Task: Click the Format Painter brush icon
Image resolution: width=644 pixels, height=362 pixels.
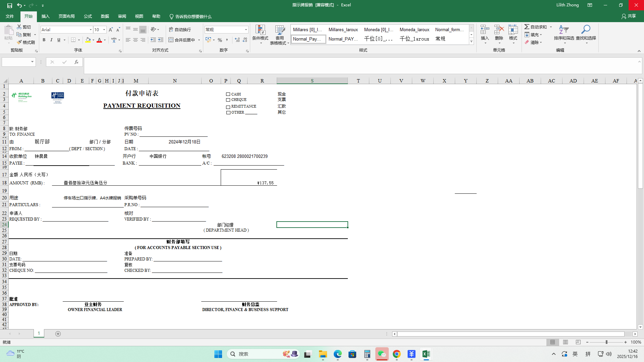Action: (x=20, y=42)
